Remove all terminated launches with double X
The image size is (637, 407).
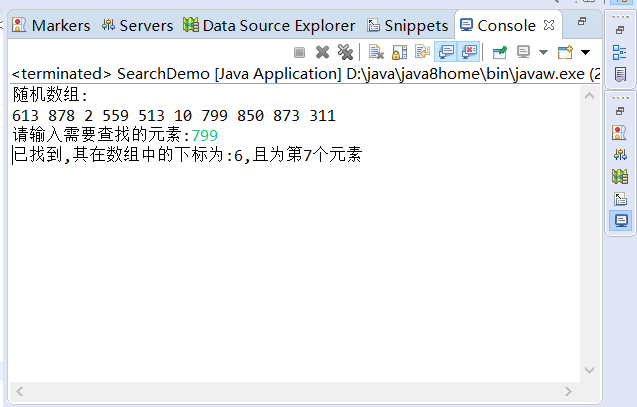[345, 52]
